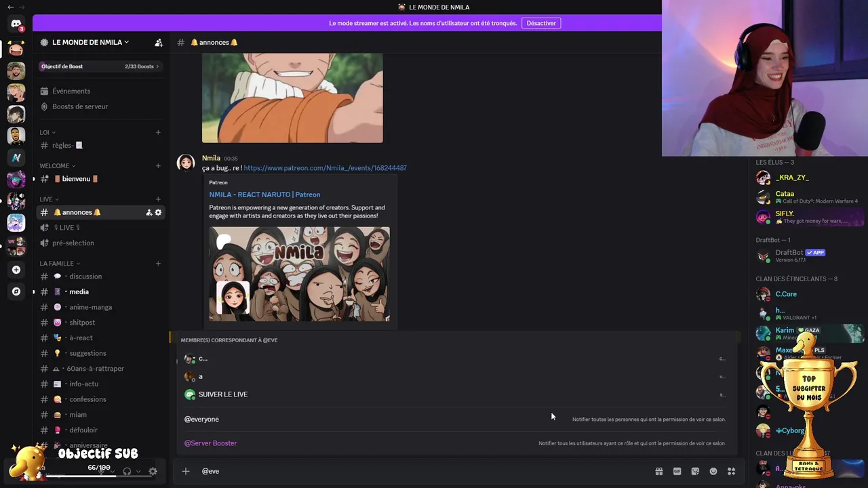The image size is (868, 488).
Task: Collapse the LIVE category
Action: click(x=49, y=199)
